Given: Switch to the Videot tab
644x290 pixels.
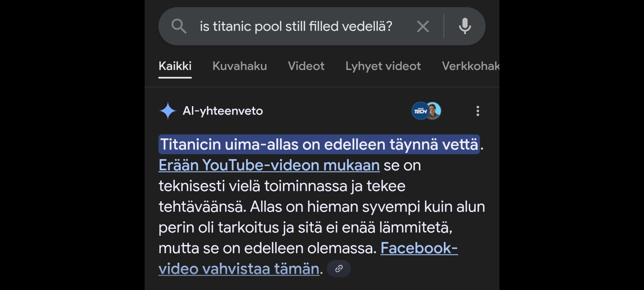Looking at the screenshot, I should 306,66.
